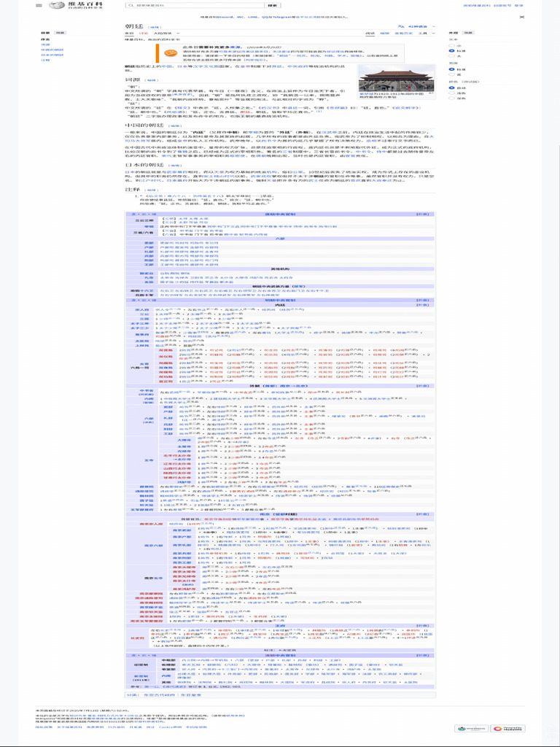Open the 东亚皇室 category link

(190, 695)
